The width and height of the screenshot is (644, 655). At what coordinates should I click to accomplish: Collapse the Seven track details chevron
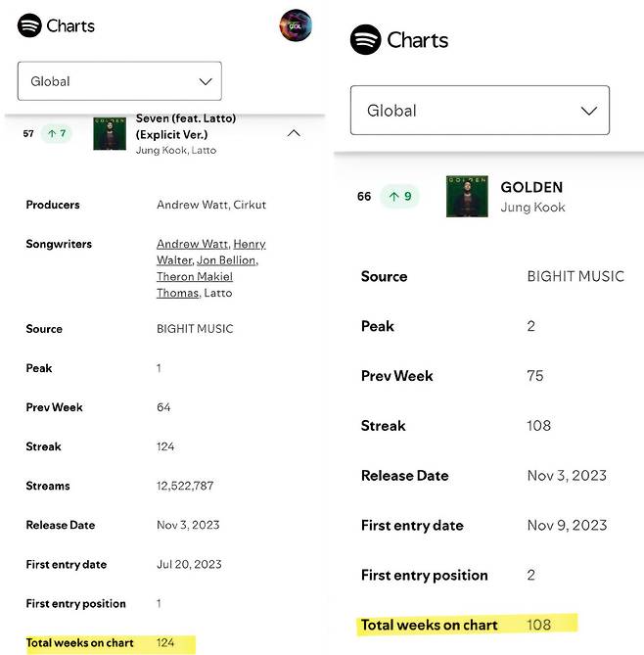294,133
